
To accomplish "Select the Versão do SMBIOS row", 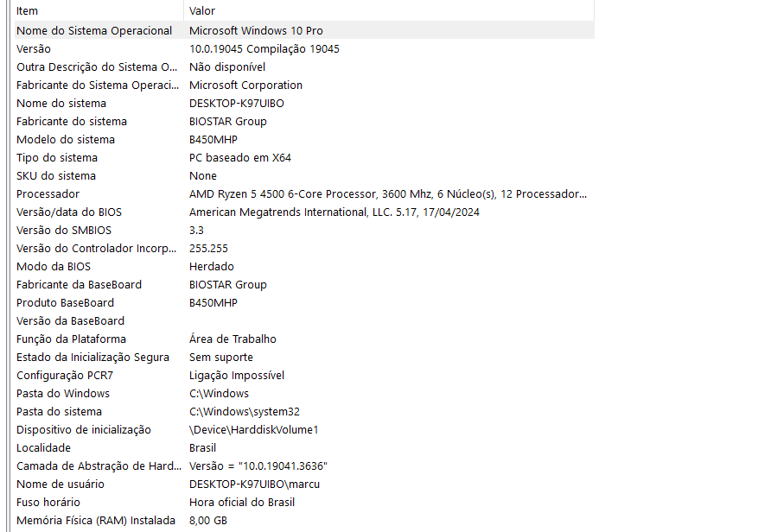I will pyautogui.click(x=304, y=231).
